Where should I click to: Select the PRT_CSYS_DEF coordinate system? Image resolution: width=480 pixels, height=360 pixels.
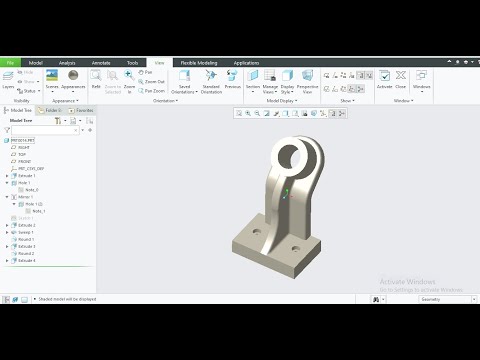(x=27, y=169)
